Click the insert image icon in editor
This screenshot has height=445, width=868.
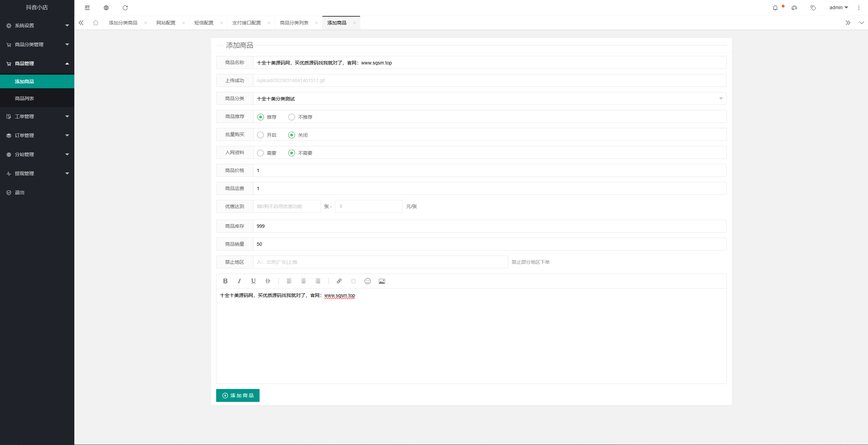(382, 281)
